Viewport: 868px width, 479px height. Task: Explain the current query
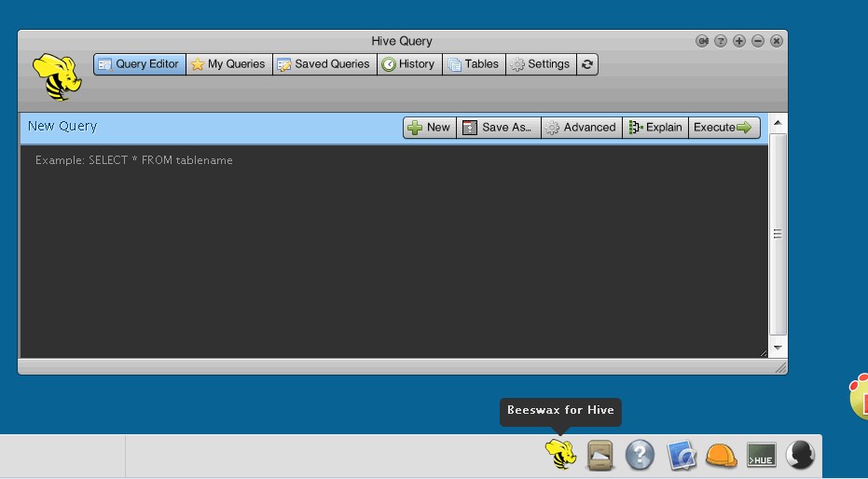[x=655, y=128]
